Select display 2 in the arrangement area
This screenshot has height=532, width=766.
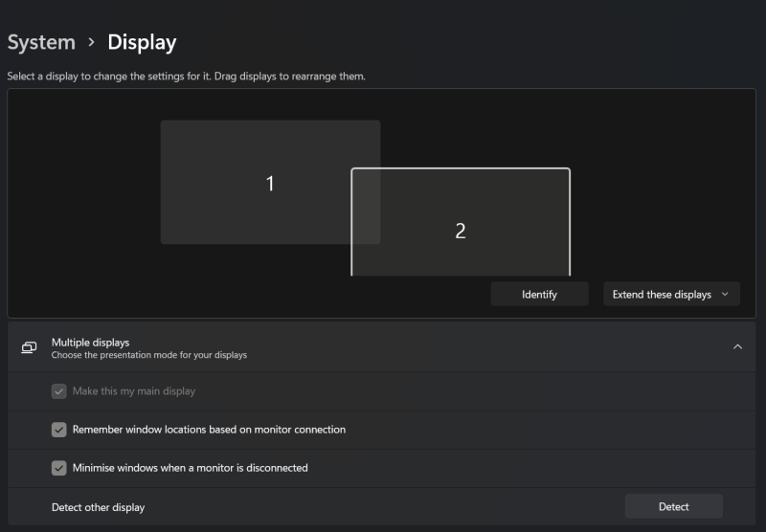461,223
